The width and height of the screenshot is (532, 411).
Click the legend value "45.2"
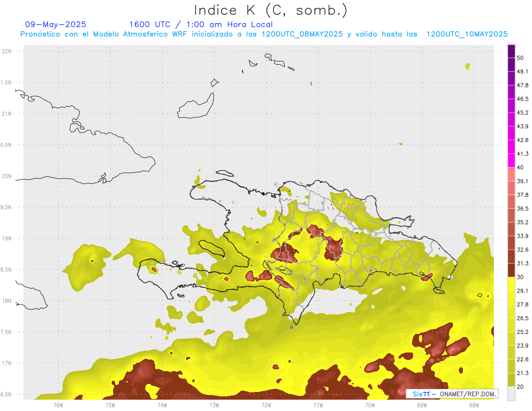[523, 113]
